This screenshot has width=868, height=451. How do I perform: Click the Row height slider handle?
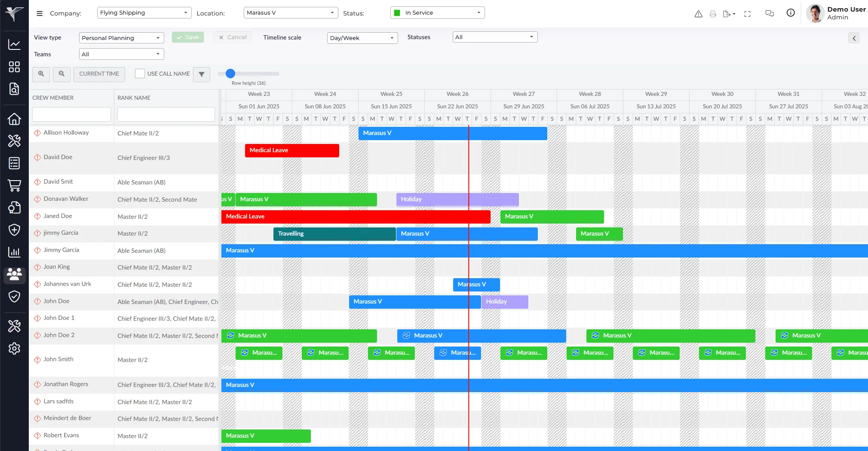pos(230,74)
